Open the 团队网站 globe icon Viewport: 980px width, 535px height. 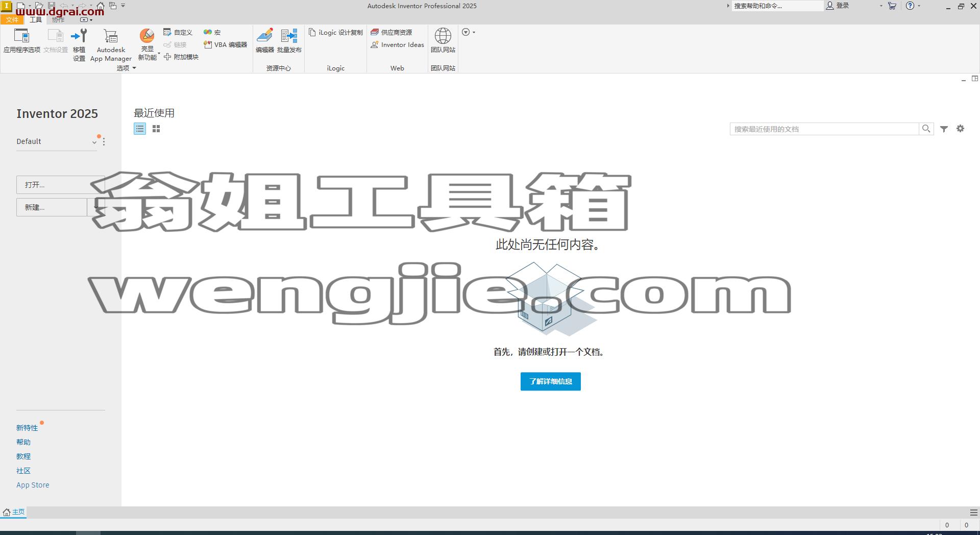[x=443, y=41]
